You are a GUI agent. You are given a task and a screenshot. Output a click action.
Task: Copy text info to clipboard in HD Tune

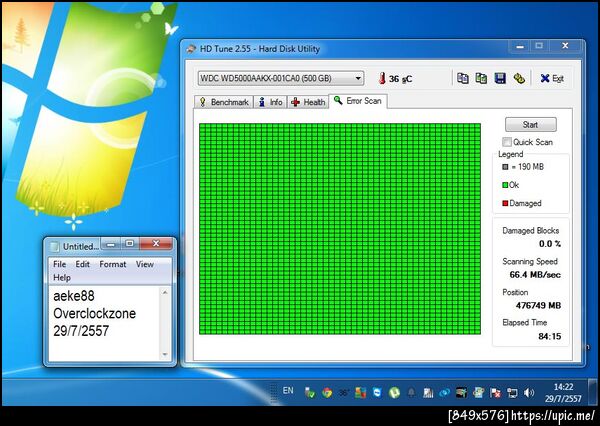pos(463,78)
